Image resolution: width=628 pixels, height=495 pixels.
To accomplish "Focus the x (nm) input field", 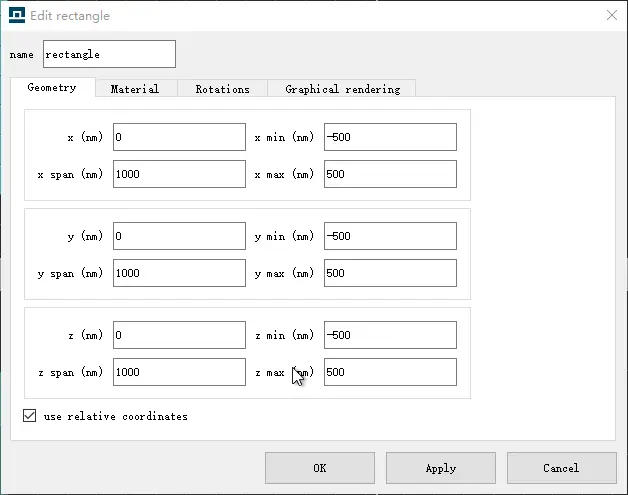I will click(179, 137).
